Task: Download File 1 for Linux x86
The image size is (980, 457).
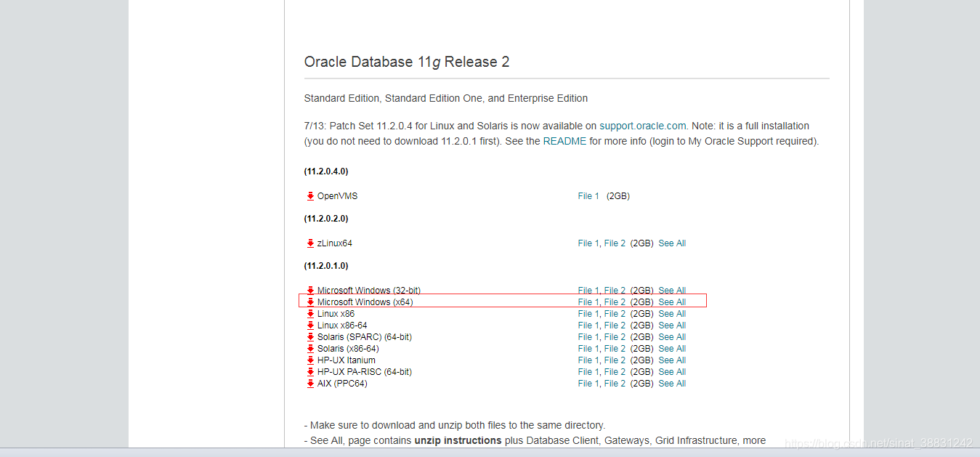Action: click(588, 314)
